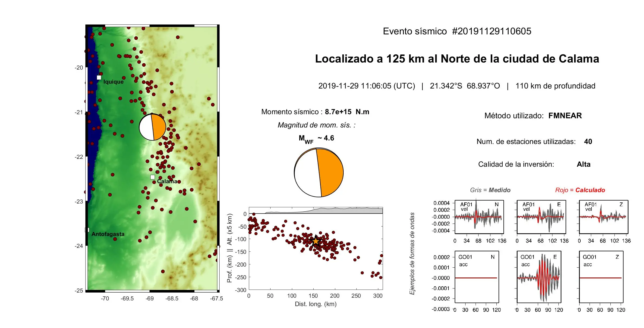This screenshot has width=644, height=328.
Task: Click the -20 latitude tick label
Action: click(79, 68)
